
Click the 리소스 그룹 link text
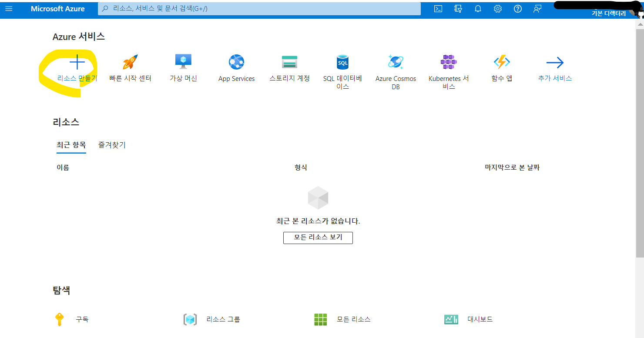pyautogui.click(x=223, y=319)
